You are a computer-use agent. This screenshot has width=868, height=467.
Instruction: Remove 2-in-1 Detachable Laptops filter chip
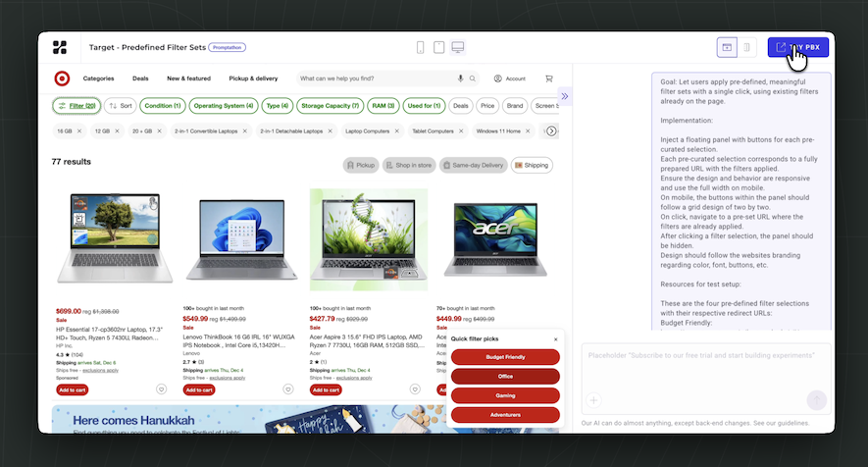[330, 131]
